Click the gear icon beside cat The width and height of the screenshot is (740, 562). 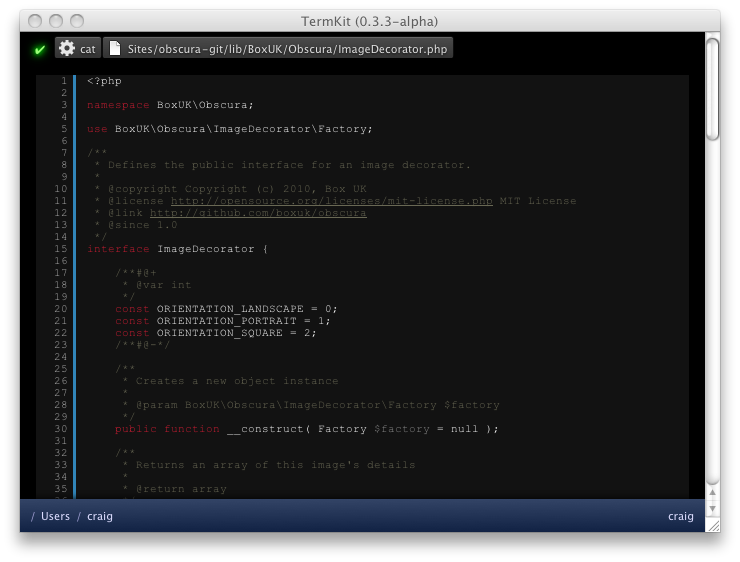67,48
